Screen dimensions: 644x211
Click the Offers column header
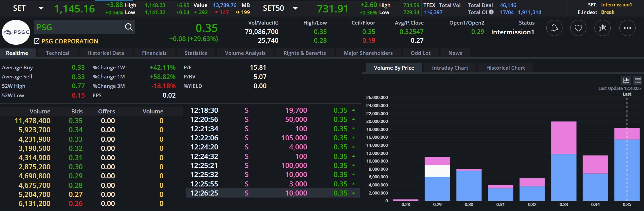(x=106, y=111)
